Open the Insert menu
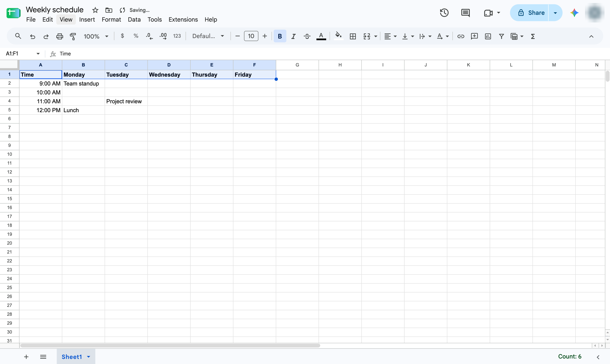Image resolution: width=610 pixels, height=364 pixels. point(87,19)
